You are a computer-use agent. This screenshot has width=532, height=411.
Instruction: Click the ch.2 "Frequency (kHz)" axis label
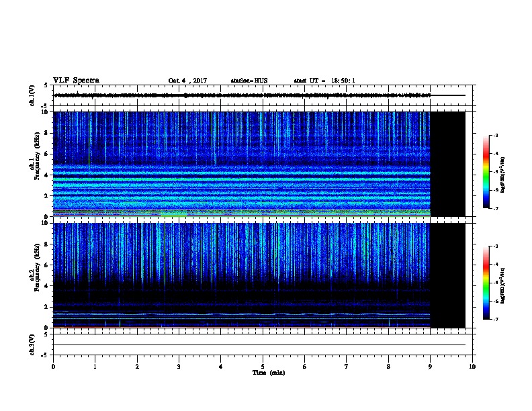coord(37,267)
